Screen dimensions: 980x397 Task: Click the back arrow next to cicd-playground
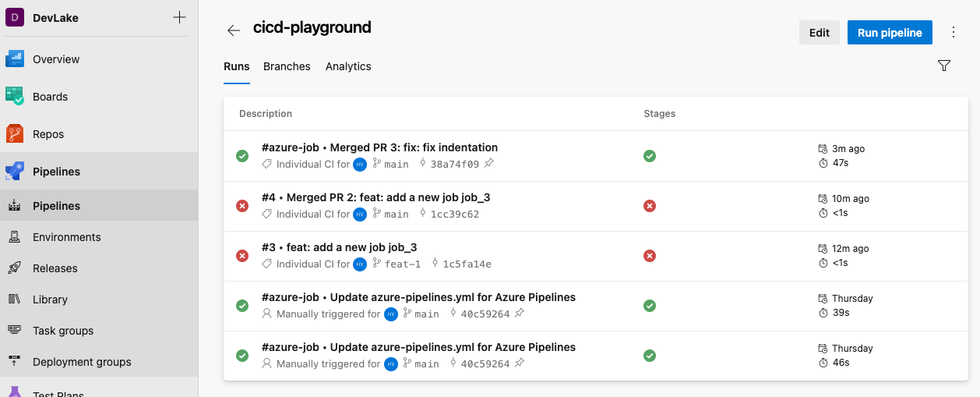233,30
